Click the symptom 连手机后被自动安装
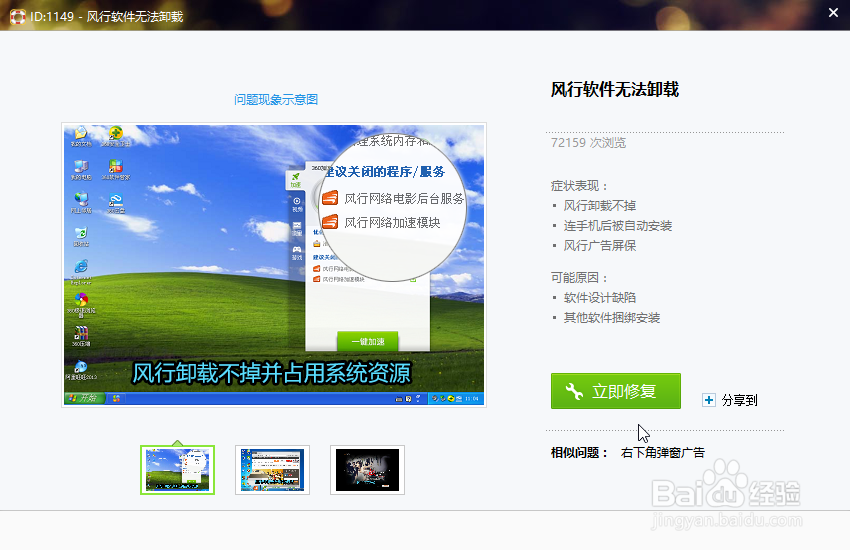The image size is (850, 550). (x=617, y=226)
